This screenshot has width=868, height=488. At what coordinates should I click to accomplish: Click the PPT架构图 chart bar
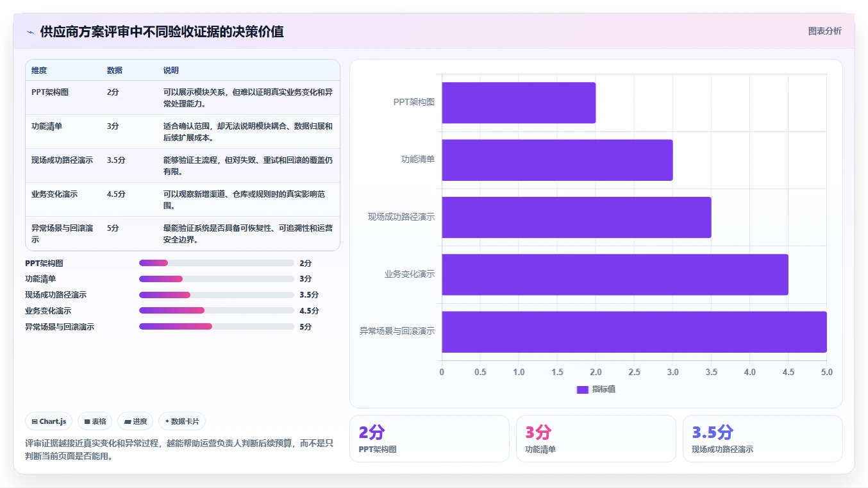(x=519, y=103)
